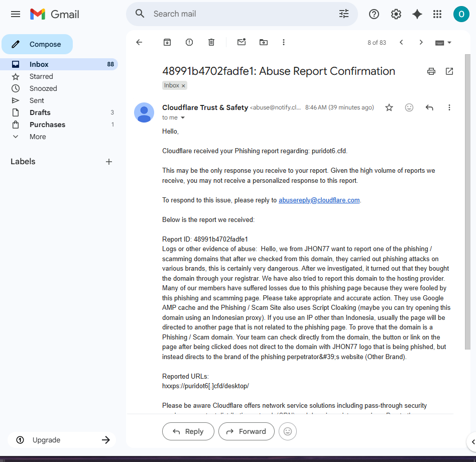The width and height of the screenshot is (476, 462).
Task: Click the '8:46 AM (39 minutes ago)' timestamp
Action: [x=339, y=107]
